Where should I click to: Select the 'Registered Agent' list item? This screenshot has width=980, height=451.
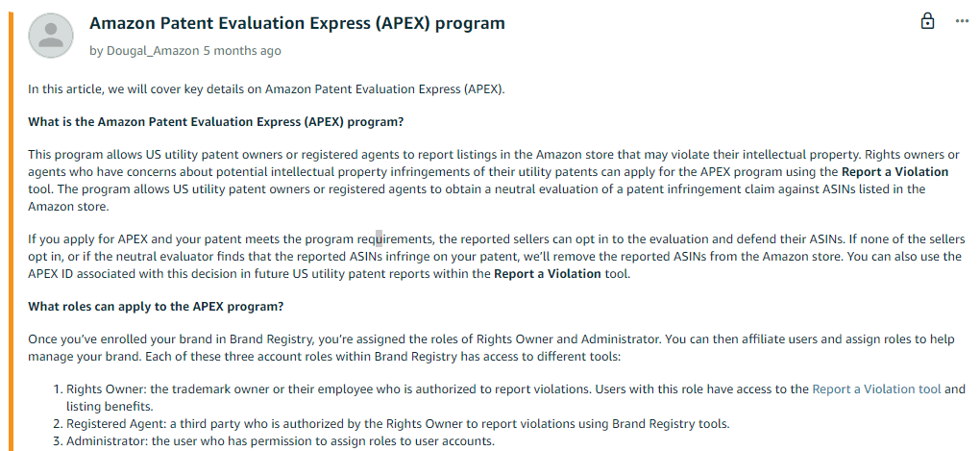398,423
